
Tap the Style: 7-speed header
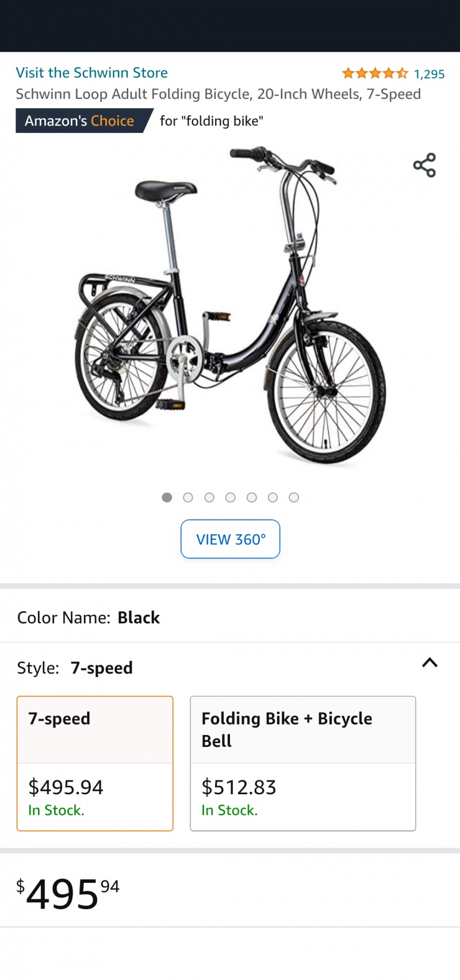75,668
